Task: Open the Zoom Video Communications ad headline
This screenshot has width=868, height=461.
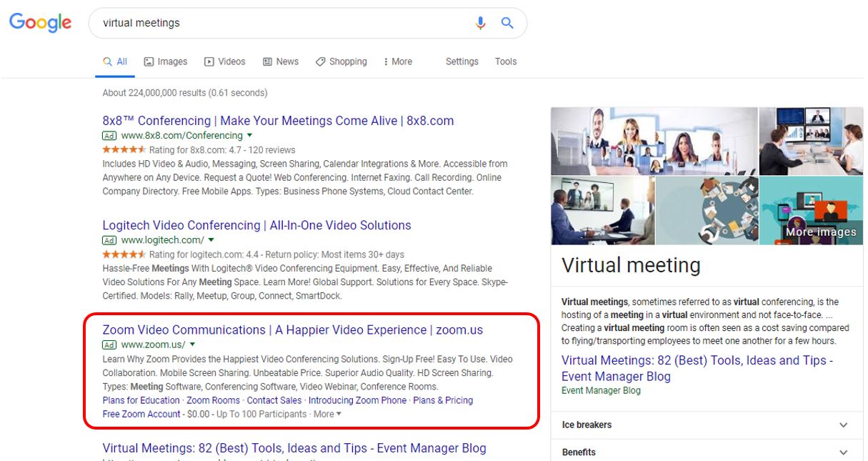Action: click(x=292, y=329)
